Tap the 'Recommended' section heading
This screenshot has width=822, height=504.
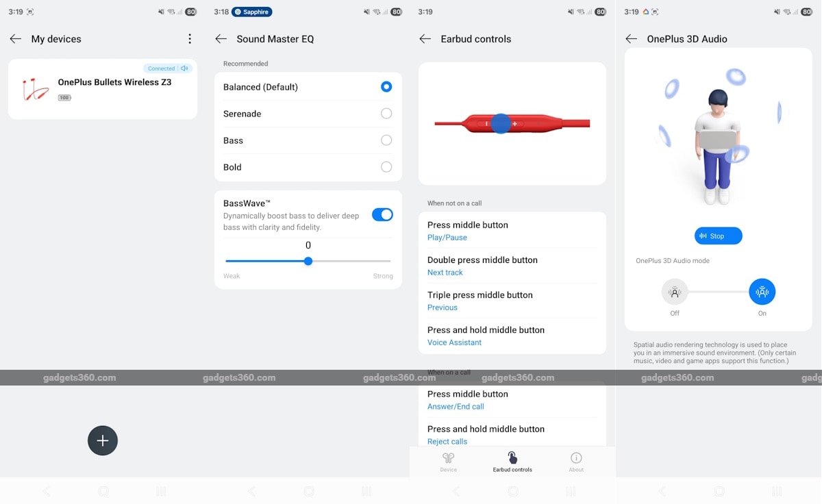245,64
